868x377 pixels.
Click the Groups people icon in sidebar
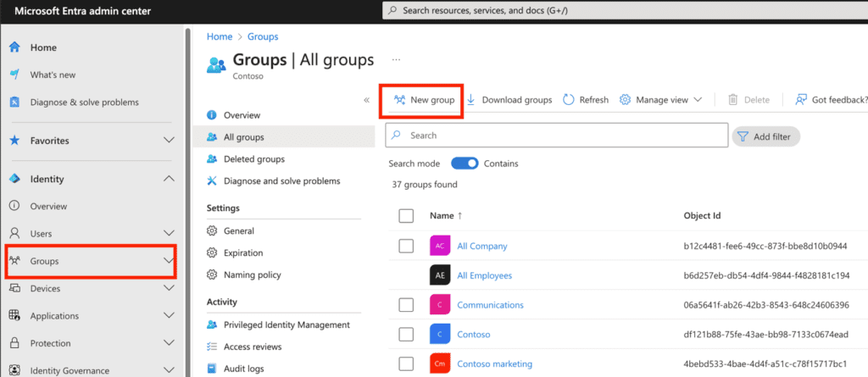(15, 261)
